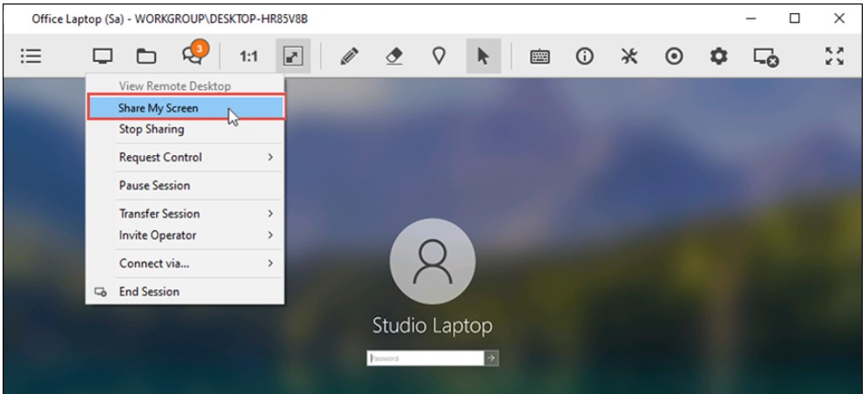Select the location pin marker tool
868x394 pixels.
click(439, 56)
